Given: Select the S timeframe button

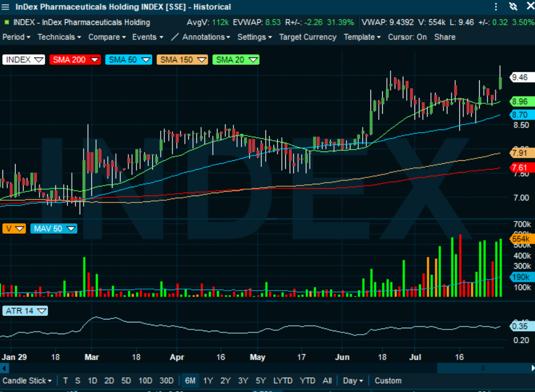Looking at the screenshot, I should click(78, 381).
